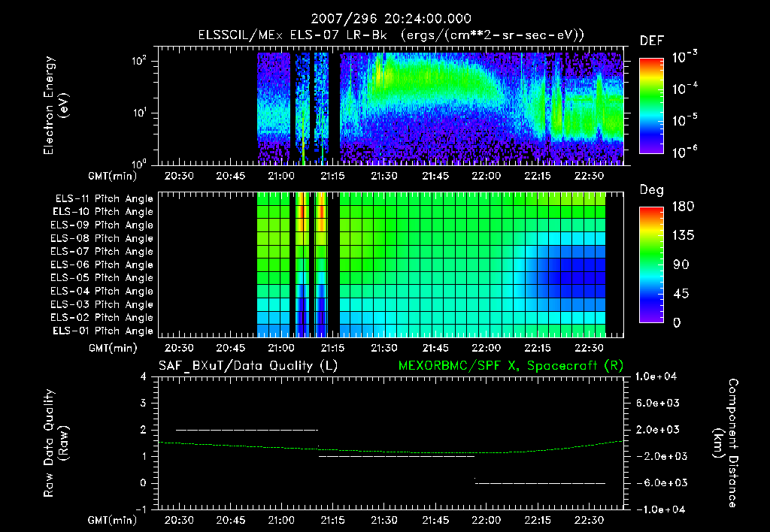770x532 pixels.
Task: Click the 45 value on Deg scale
Action: 681,294
